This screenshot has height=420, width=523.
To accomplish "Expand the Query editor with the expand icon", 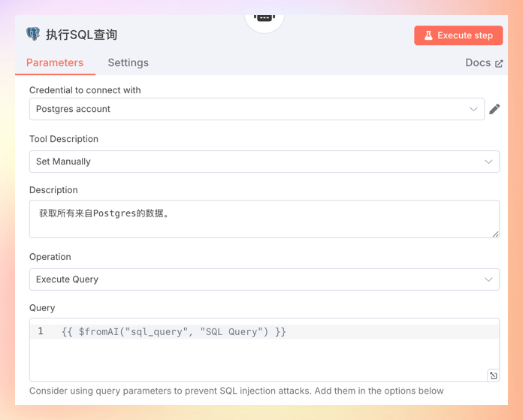I will tap(493, 376).
